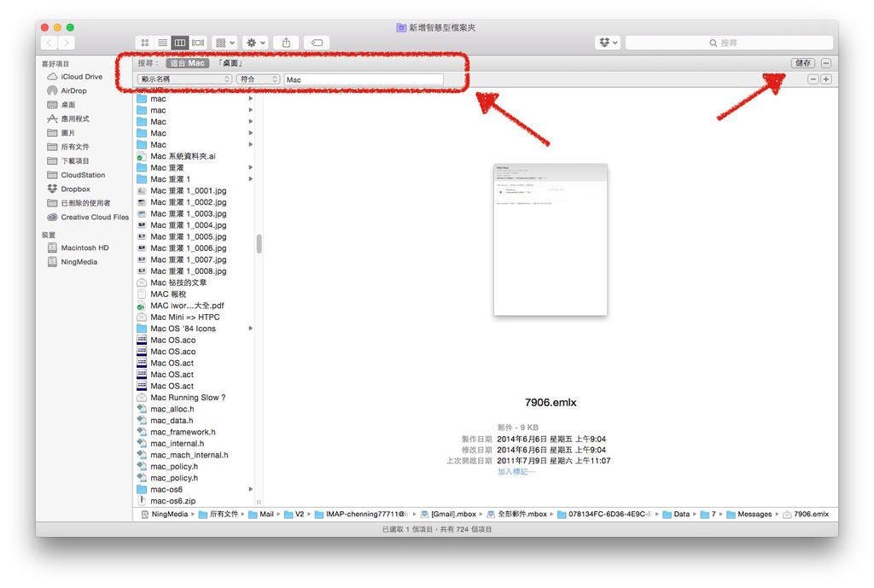This screenshot has height=588, width=874.
Task: Open 所有文件 in the sidebar
Action: (x=75, y=147)
